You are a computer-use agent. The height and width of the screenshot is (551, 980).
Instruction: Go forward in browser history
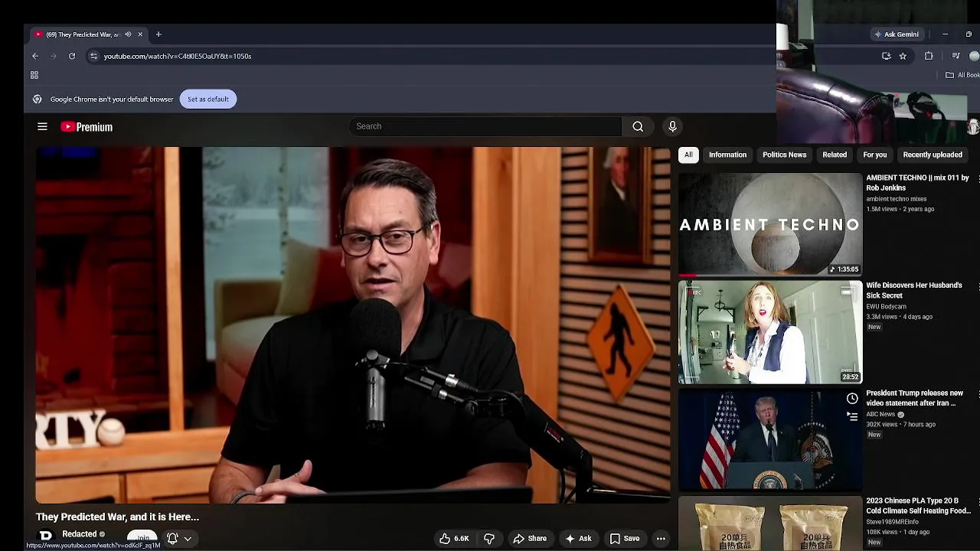click(54, 56)
